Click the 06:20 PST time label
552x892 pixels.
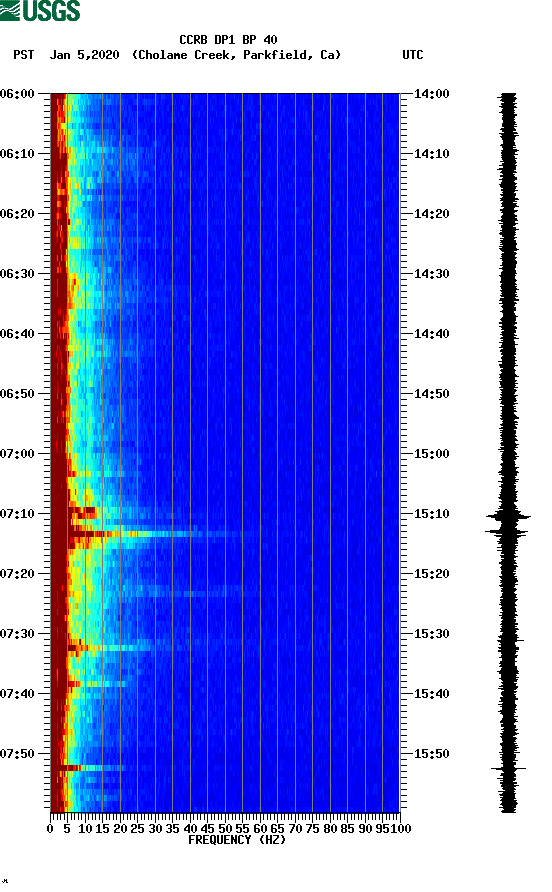(x=18, y=214)
